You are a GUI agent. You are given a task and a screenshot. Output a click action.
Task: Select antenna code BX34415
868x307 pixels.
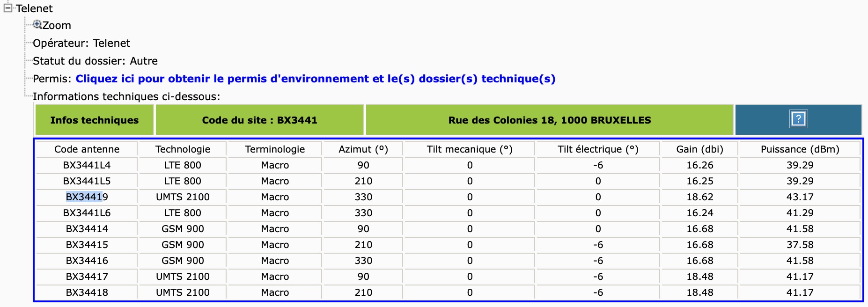pyautogui.click(x=87, y=245)
